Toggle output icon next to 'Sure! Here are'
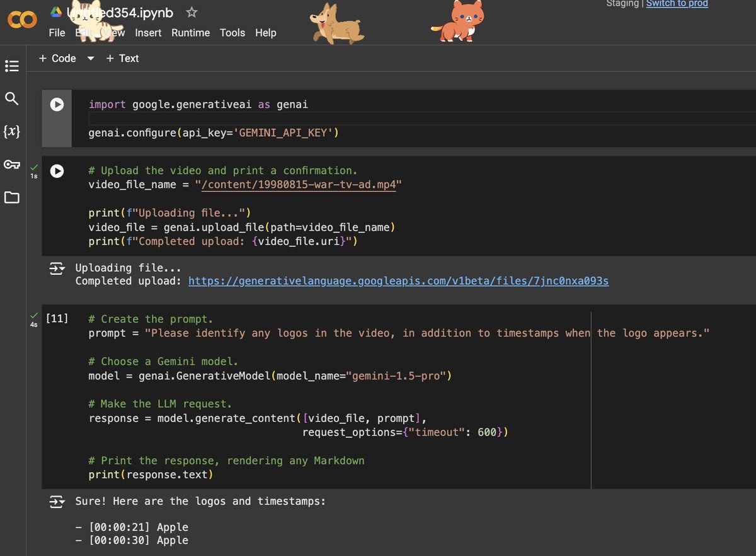756x556 pixels. [57, 502]
